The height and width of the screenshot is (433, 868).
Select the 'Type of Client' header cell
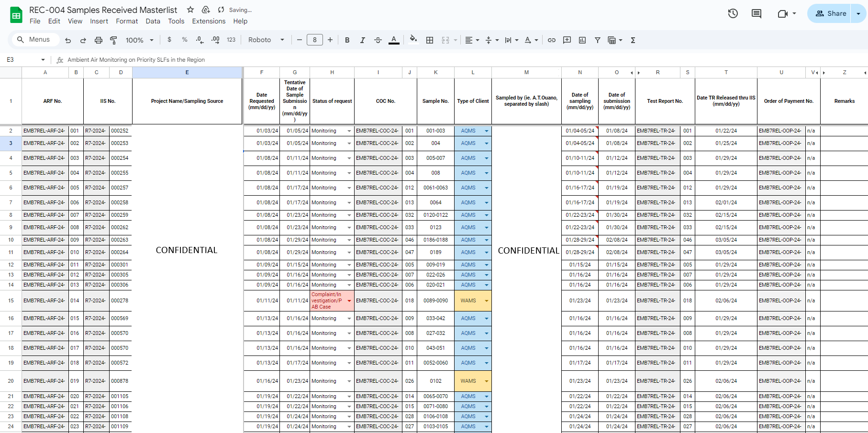(473, 101)
